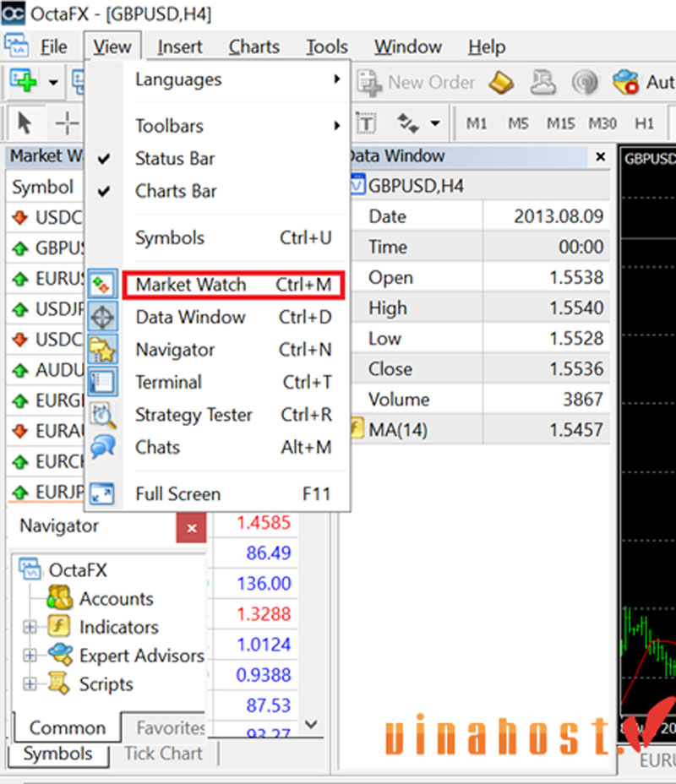Select the cursor arrow tool
Viewport: 676px width, 784px height.
tap(24, 123)
